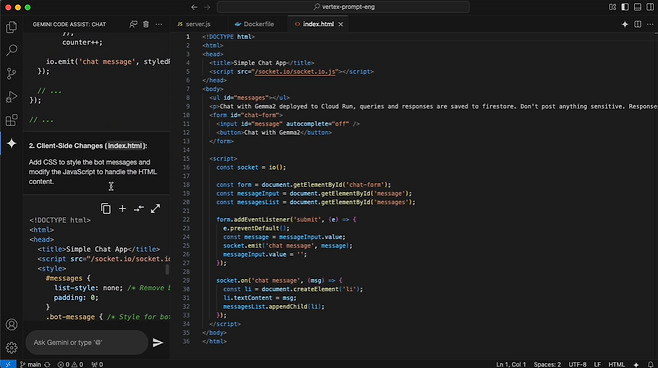Change UTF-8 file encoding
Screen dimensions: 658x368
577,364
